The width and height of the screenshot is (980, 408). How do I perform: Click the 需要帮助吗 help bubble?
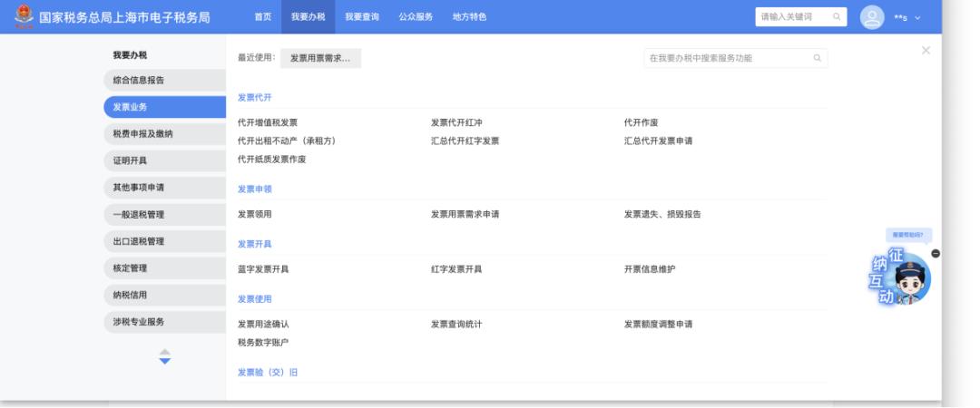[x=908, y=235]
